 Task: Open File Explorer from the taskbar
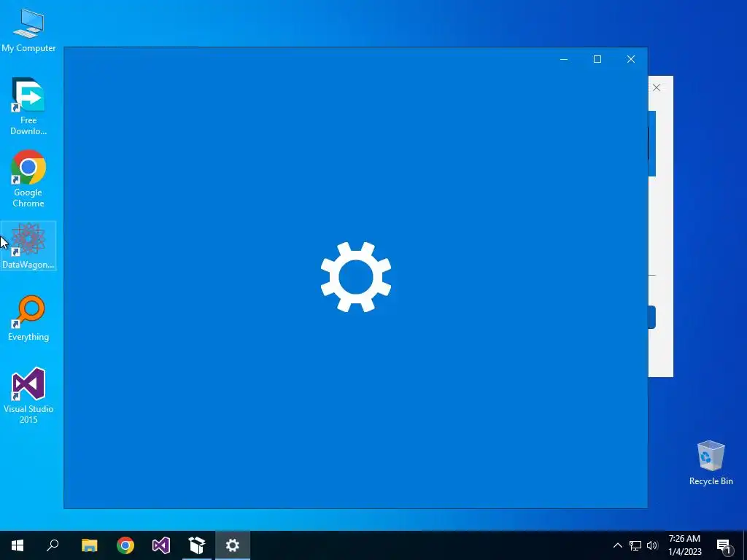click(89, 545)
